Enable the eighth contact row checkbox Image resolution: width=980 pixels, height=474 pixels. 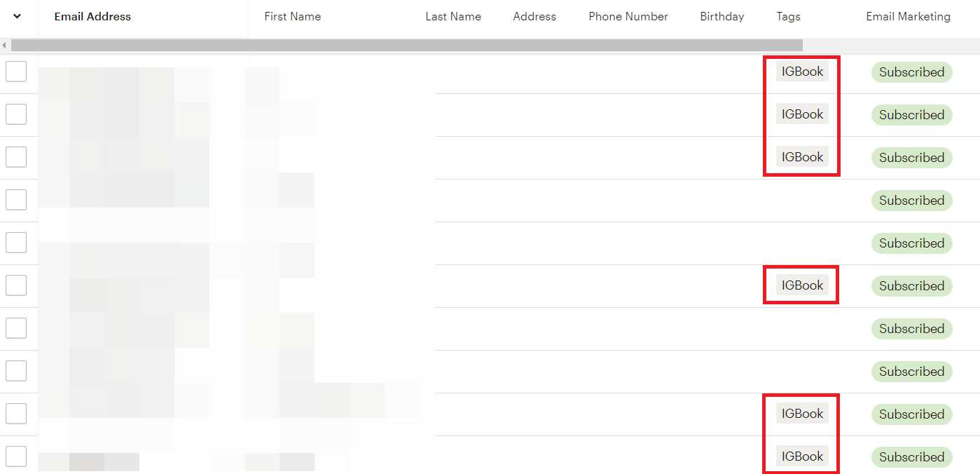click(16, 371)
